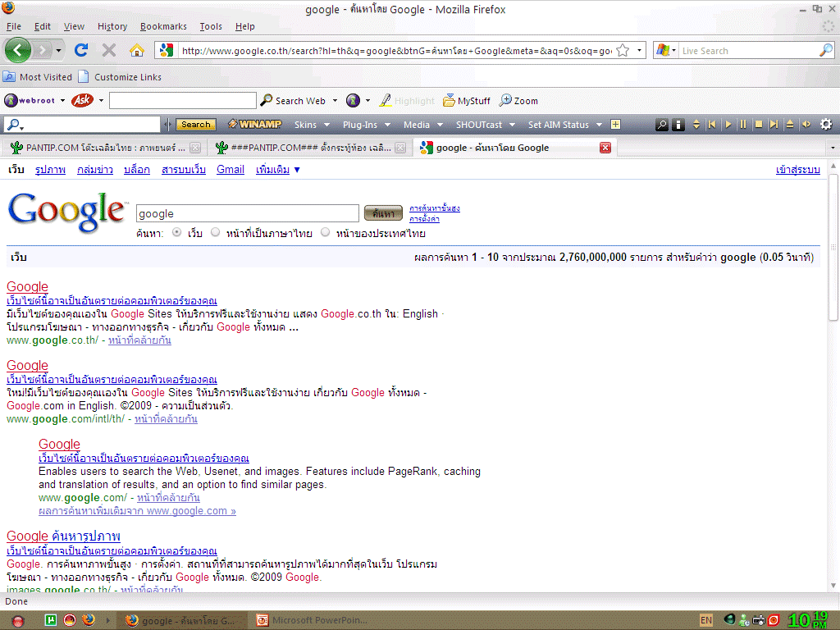The height and width of the screenshot is (630, 840).
Task: Open Winamp Plug-Ins dropdown
Action: click(367, 125)
